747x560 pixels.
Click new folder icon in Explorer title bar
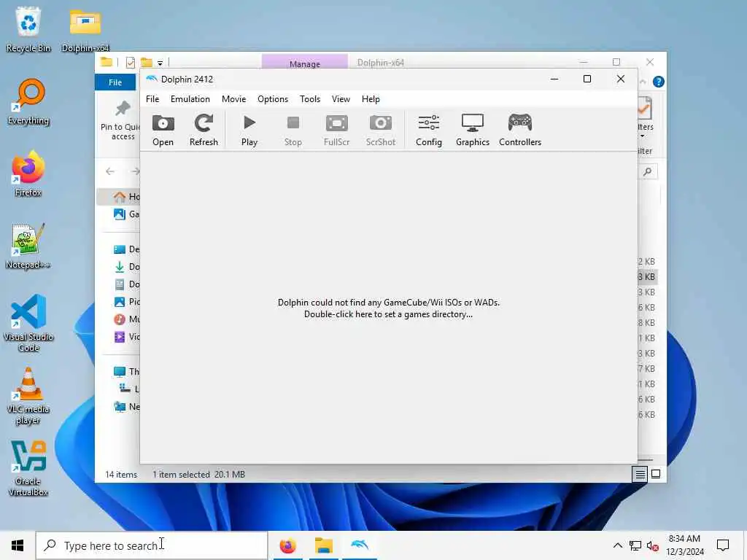pyautogui.click(x=146, y=63)
